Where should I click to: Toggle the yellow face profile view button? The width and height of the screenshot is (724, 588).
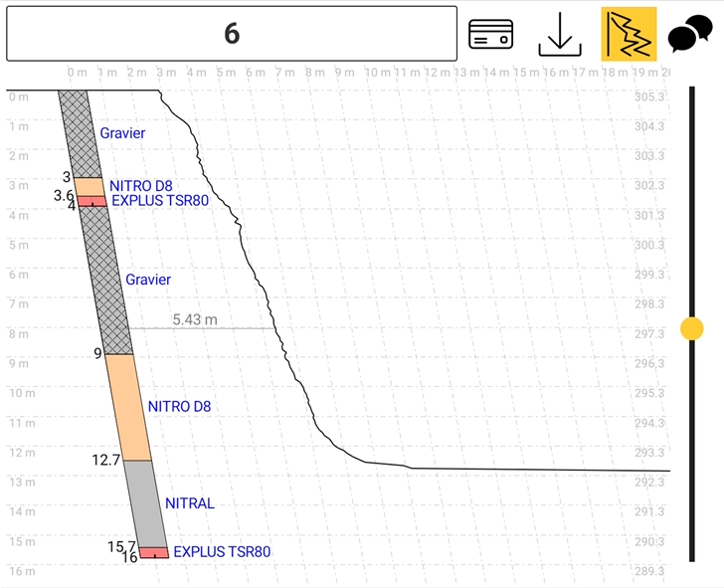(629, 34)
